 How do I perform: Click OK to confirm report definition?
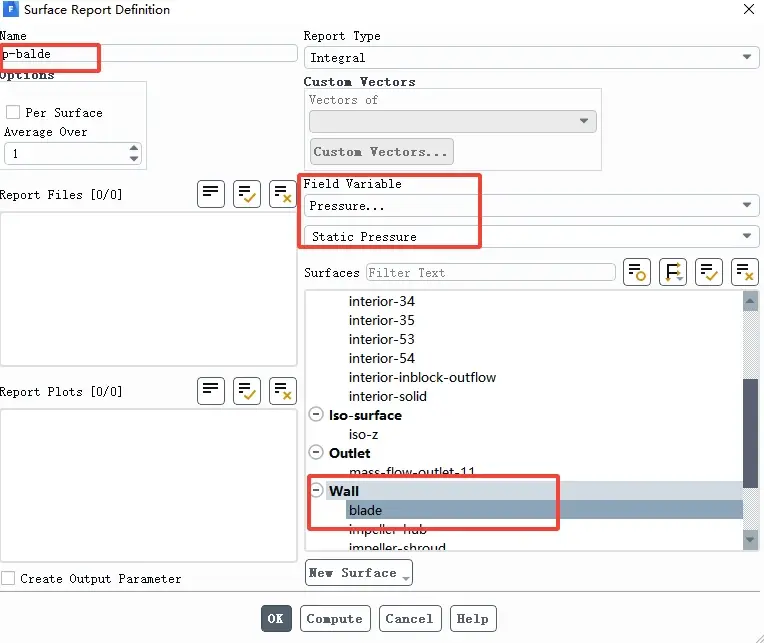276,618
